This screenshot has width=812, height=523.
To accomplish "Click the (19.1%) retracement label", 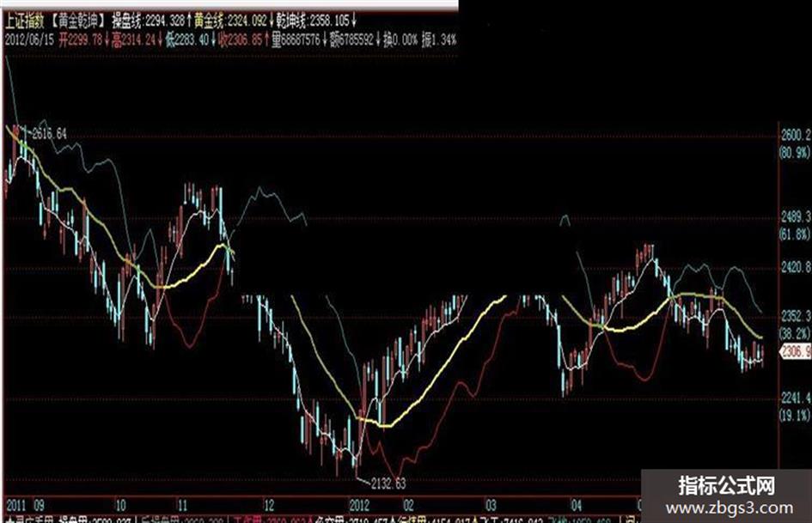I will pos(796,415).
